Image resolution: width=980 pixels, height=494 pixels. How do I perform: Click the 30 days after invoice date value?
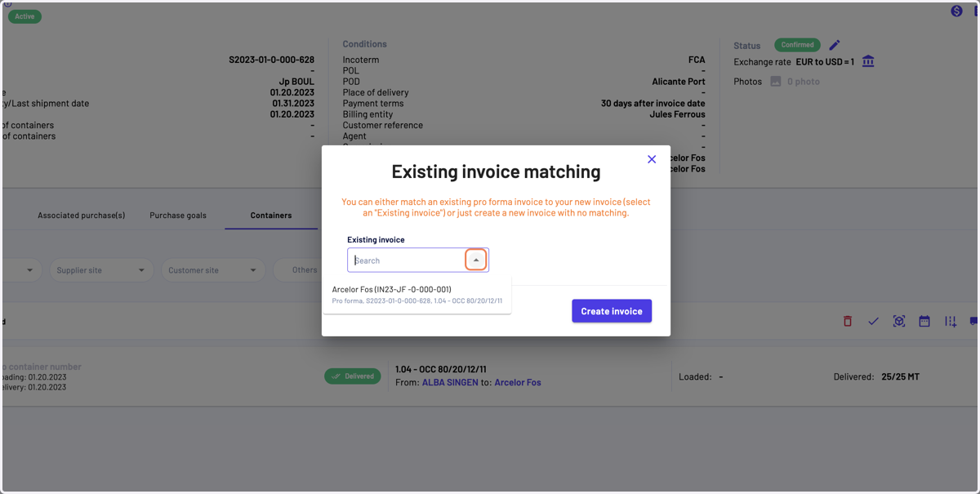click(x=653, y=104)
